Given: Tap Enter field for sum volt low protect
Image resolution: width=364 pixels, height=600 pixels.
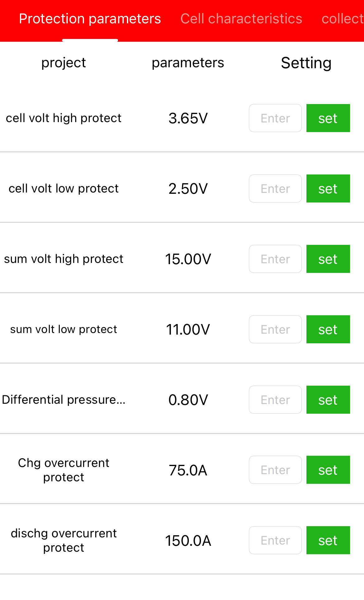Looking at the screenshot, I should [275, 329].
